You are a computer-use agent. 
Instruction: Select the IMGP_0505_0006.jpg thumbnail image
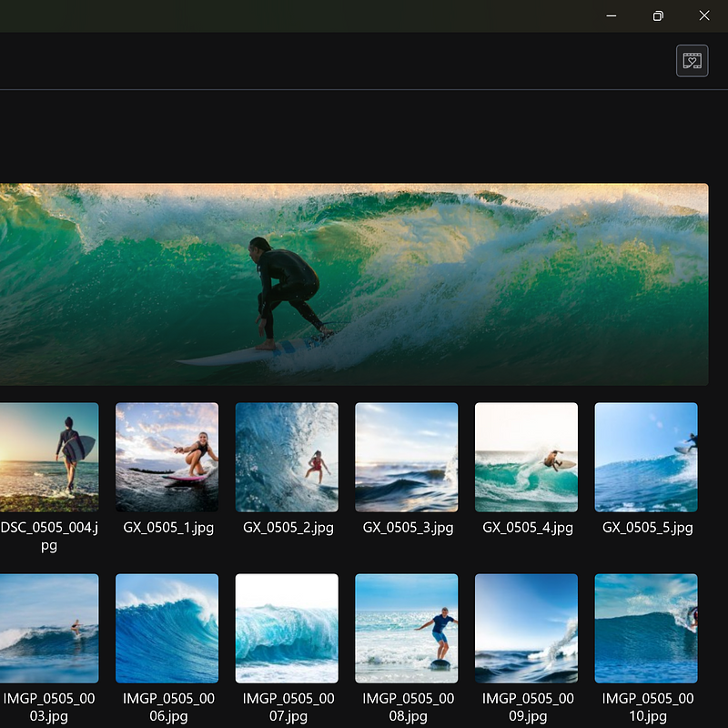167,628
